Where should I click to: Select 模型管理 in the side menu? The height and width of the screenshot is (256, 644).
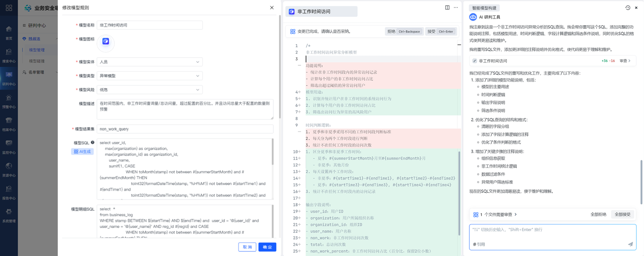[37, 50]
